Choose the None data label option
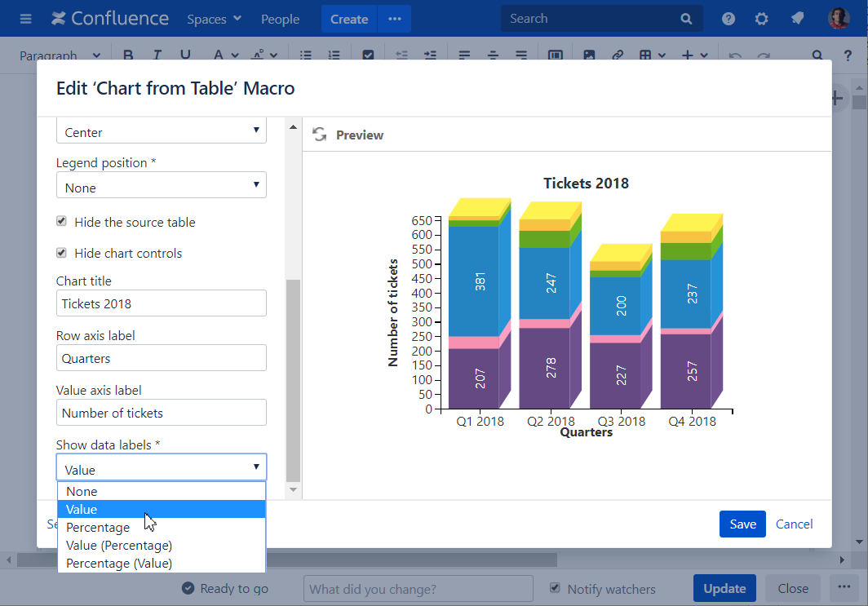Screen dimensions: 868x606 coord(82,492)
